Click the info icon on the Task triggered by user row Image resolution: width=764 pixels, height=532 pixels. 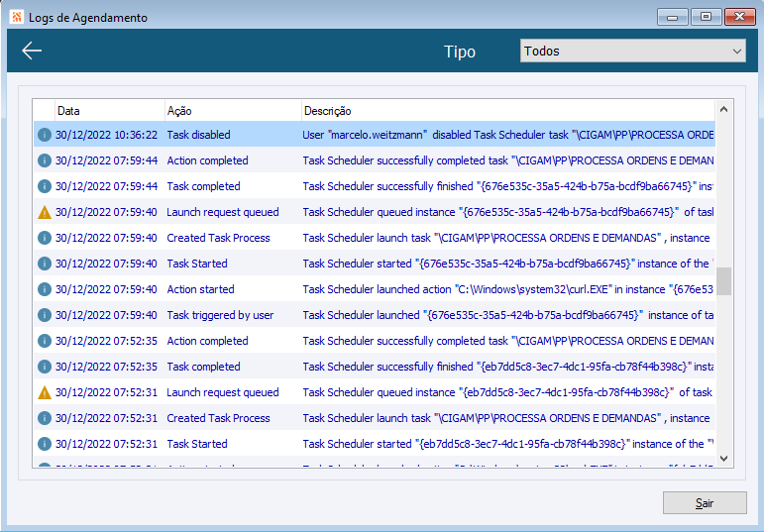(45, 315)
